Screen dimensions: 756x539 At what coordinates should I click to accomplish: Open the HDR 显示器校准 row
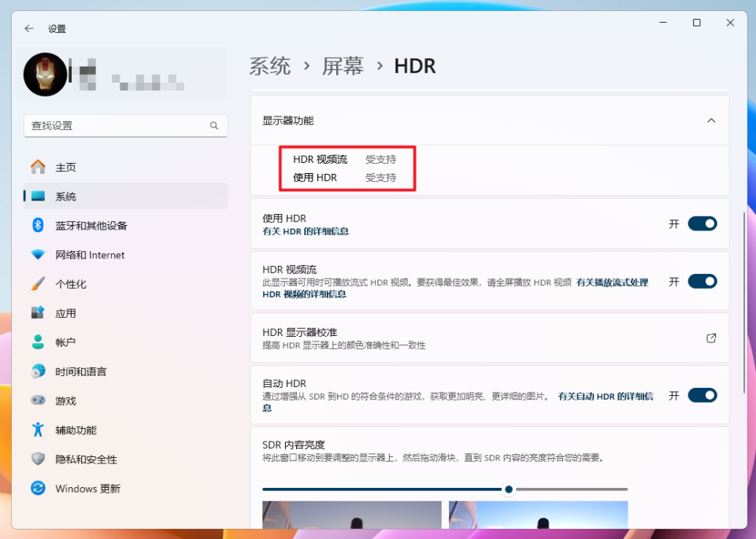point(489,338)
